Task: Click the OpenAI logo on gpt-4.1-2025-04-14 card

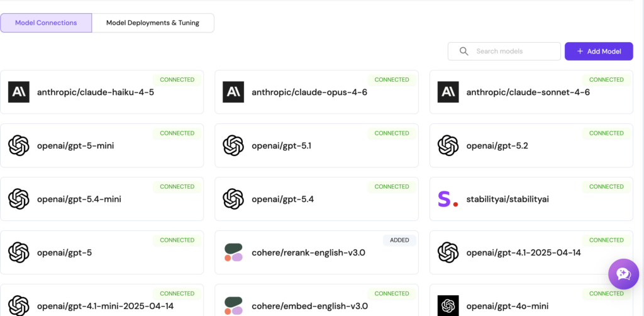Action: 448,252
